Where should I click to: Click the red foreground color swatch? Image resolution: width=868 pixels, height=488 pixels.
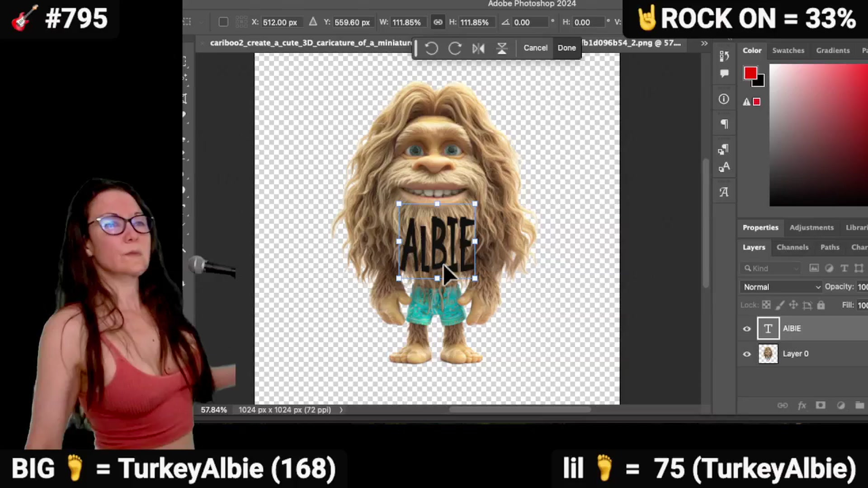tap(750, 73)
